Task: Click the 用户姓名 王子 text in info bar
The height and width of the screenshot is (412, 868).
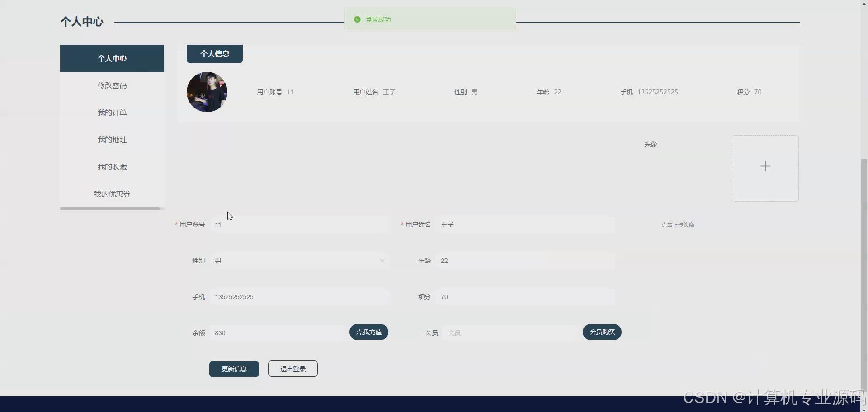Action: pyautogui.click(x=374, y=92)
